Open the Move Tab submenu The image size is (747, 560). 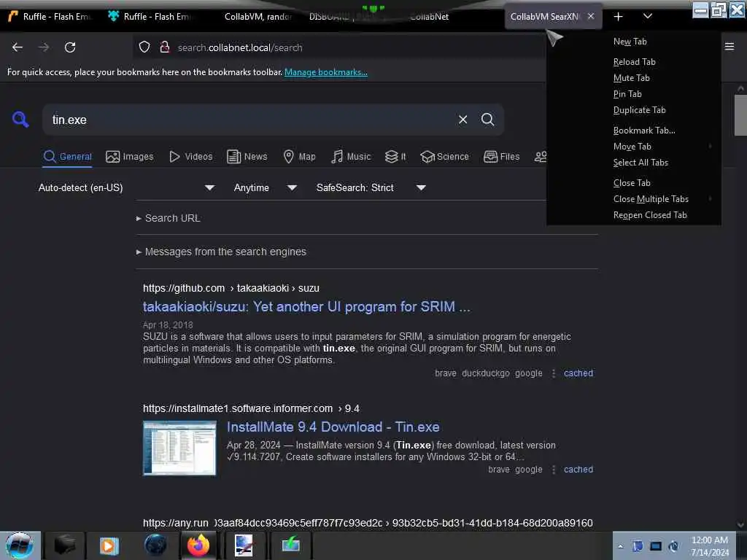[634, 147]
